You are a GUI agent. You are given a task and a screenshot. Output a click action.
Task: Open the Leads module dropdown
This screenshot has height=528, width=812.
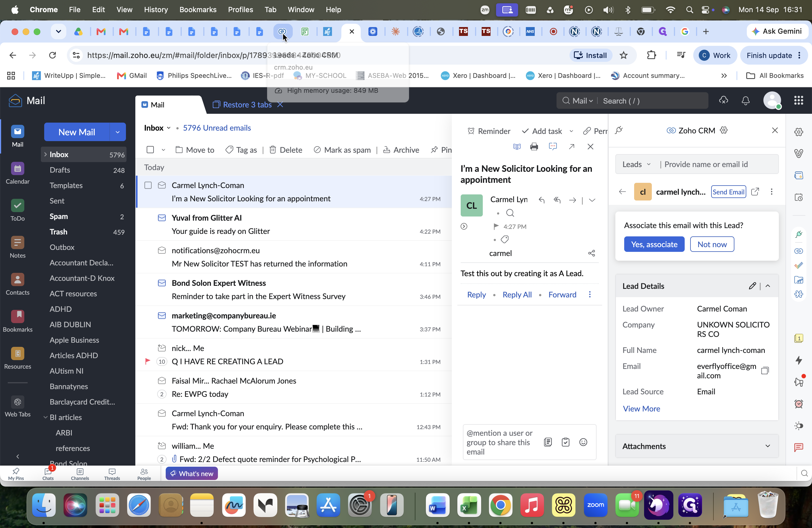tap(648, 164)
